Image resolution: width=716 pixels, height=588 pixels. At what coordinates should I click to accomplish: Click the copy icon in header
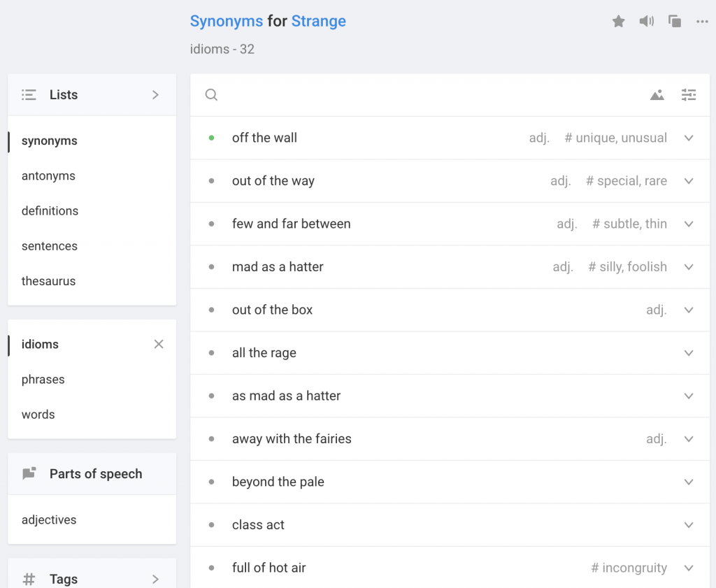675,21
